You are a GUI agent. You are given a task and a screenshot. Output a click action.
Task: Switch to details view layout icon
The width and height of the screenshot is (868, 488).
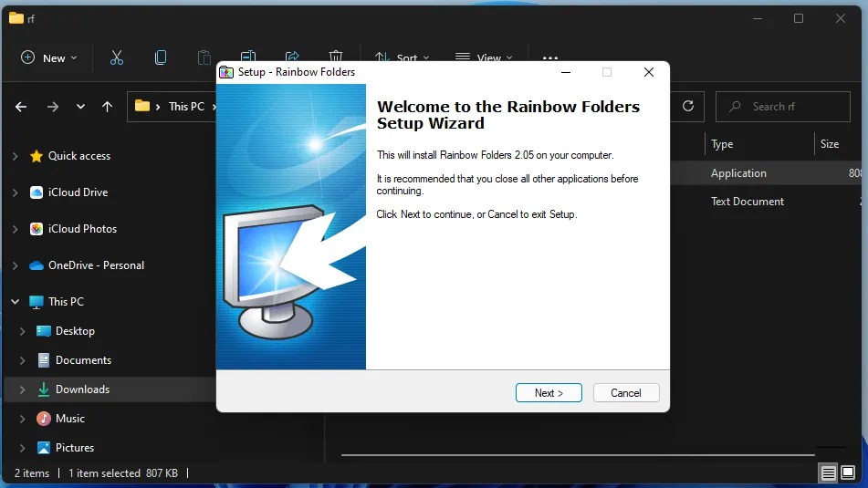(x=828, y=473)
